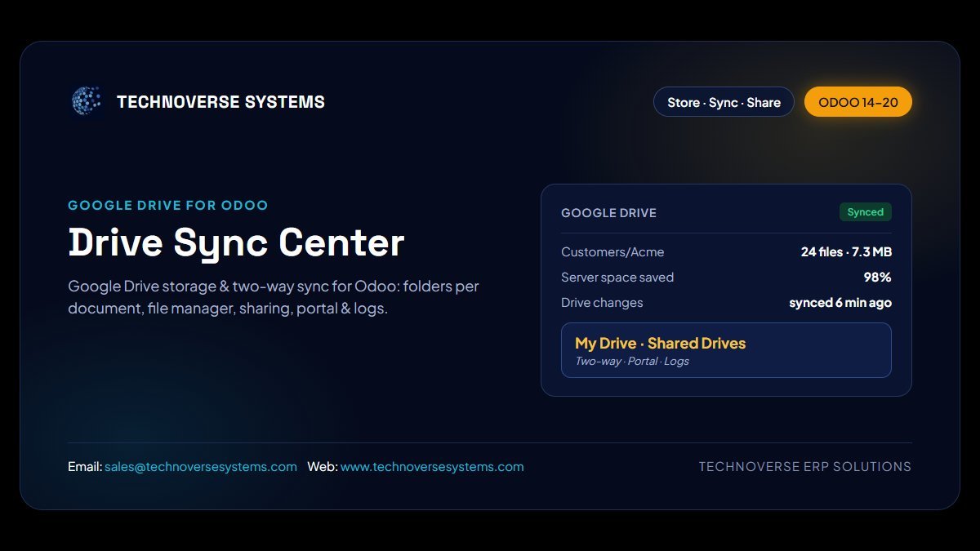Click the GOOGLE DRIVE card header
This screenshot has width=980, height=551.
(x=608, y=213)
